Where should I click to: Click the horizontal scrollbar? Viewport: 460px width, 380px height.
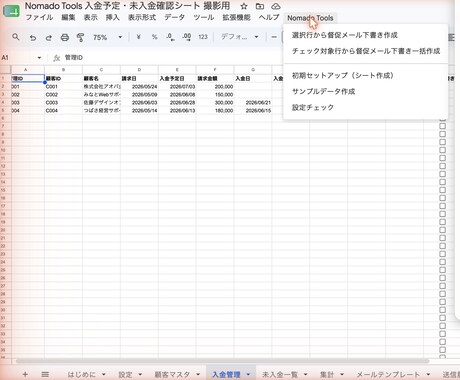coord(222,361)
